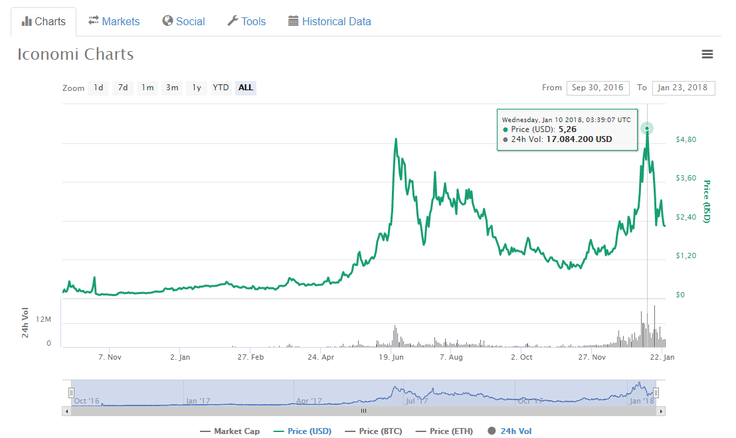736x438 pixels.
Task: Click the '19. Jun' date axis label
Action: point(391,357)
